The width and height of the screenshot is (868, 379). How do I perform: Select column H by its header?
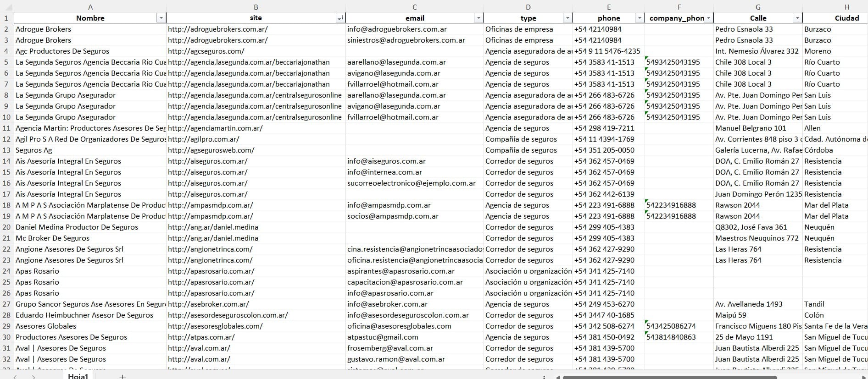835,7
